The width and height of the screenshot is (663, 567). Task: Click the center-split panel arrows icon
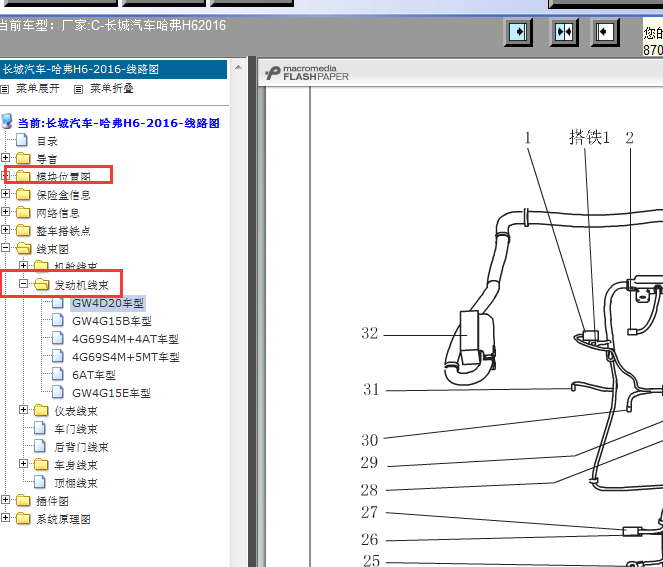pos(564,32)
